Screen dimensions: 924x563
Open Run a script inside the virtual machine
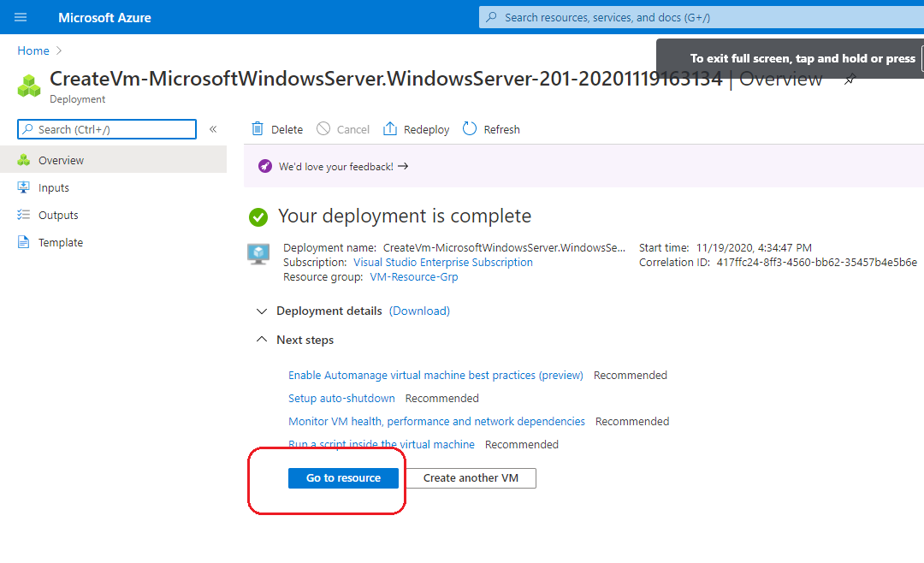point(382,445)
